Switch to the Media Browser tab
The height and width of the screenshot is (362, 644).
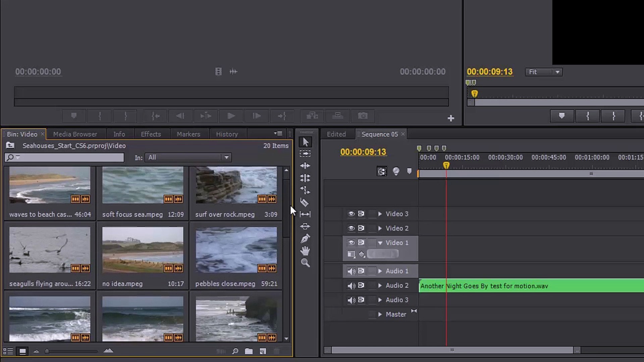[74, 134]
